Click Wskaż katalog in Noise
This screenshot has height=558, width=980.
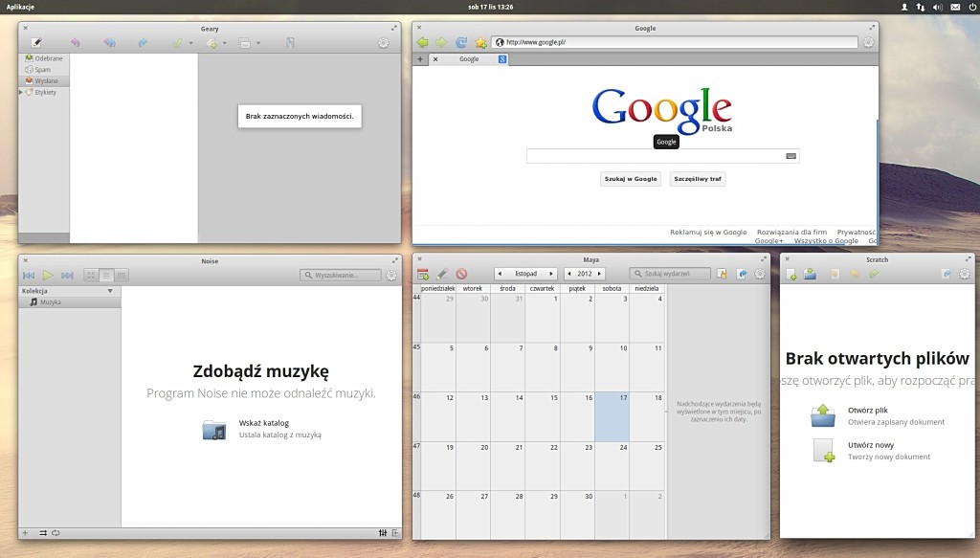264,423
